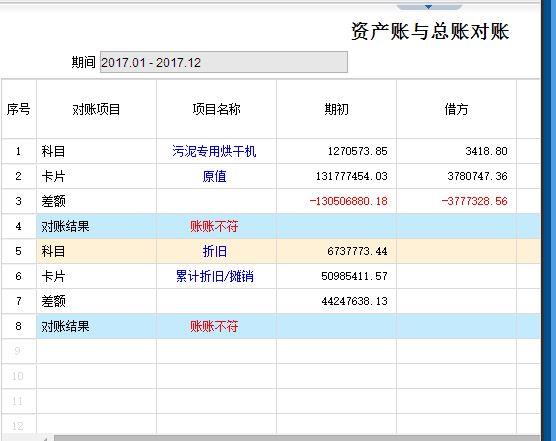Open the 累计折旧/摊销 item link
556x441 pixels.
[x=215, y=276]
